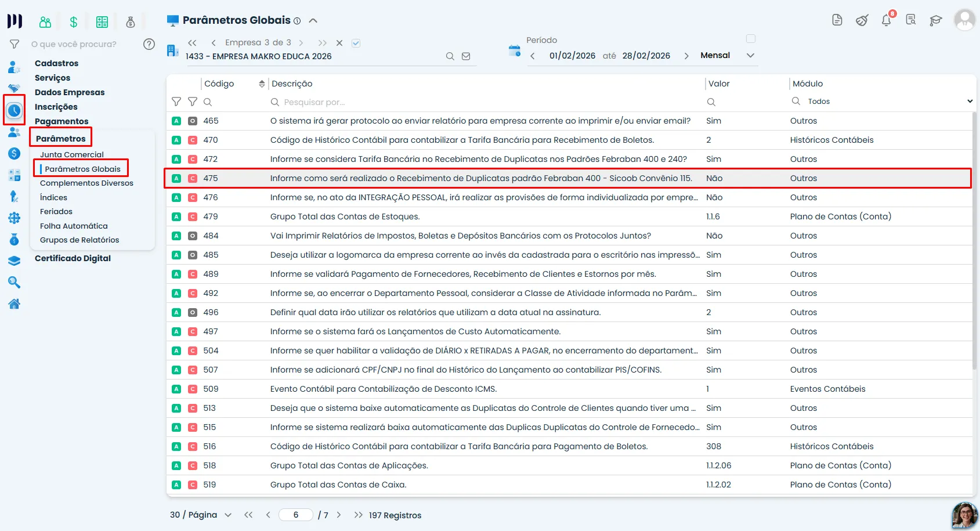Jump to last page of records
This screenshot has height=531, width=980.
pos(359,515)
